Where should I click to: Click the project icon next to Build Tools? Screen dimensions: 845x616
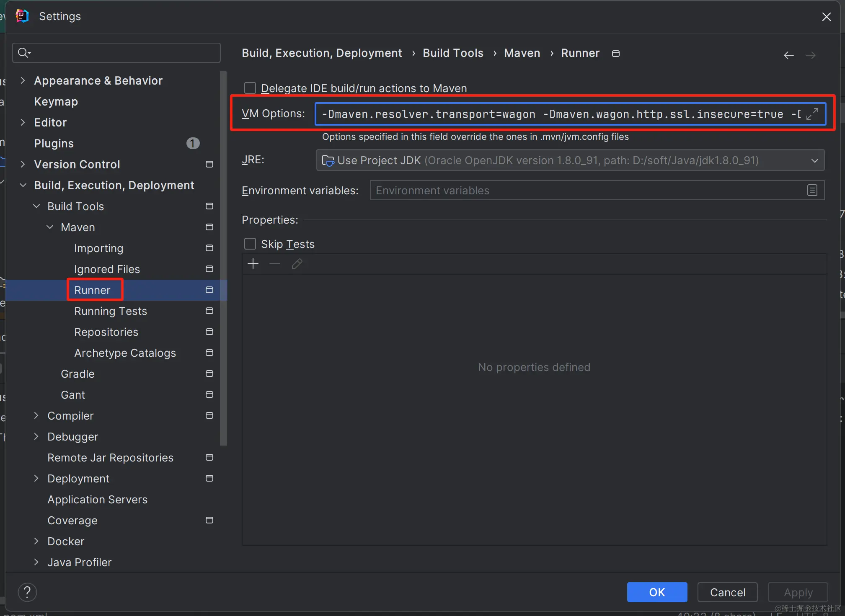tap(209, 206)
